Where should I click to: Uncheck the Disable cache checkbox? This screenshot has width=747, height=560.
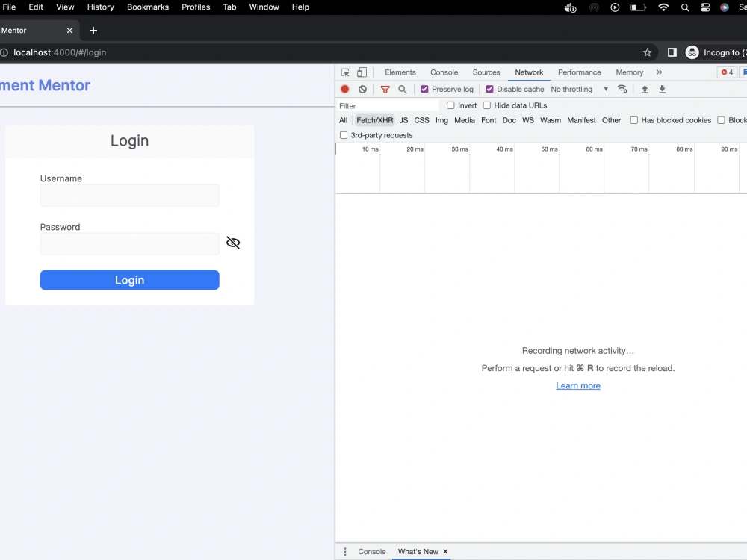(489, 89)
